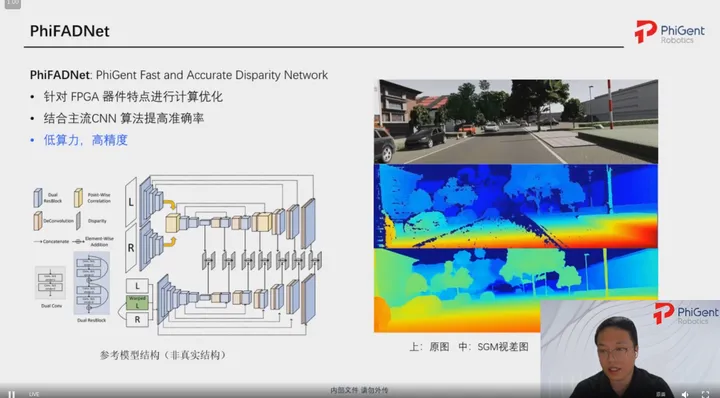Pause the live video playback
The height and width of the screenshot is (398, 720).
[x=12, y=394]
